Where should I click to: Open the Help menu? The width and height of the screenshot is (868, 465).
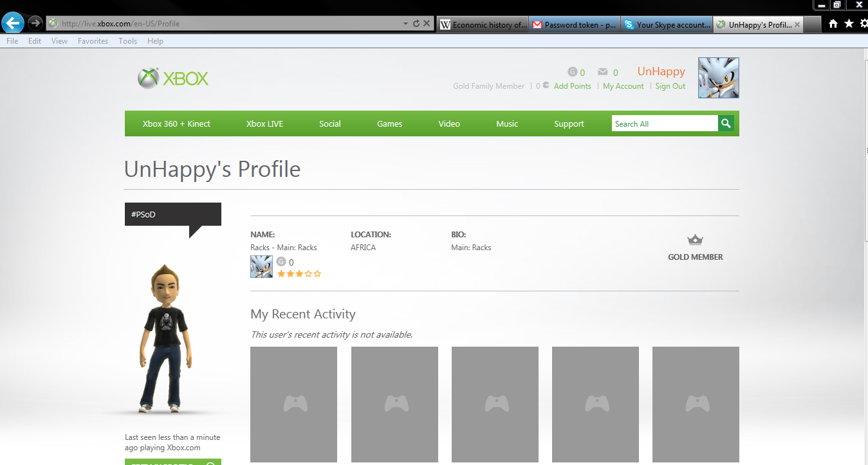point(155,41)
